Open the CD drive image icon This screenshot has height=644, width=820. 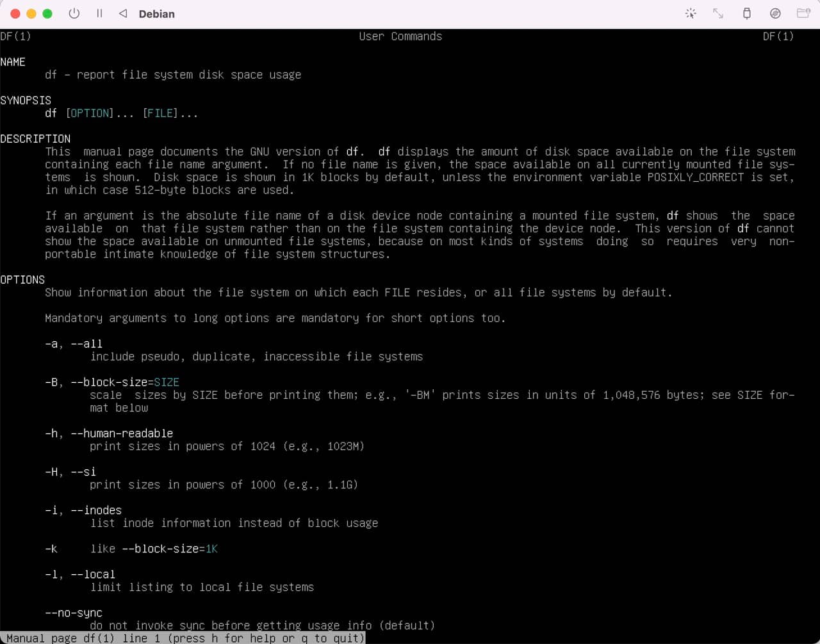tap(775, 13)
